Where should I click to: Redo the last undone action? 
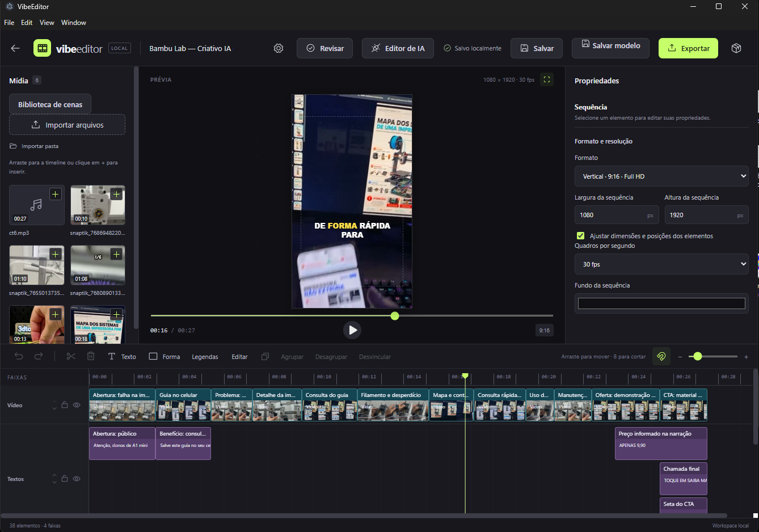[x=39, y=356]
